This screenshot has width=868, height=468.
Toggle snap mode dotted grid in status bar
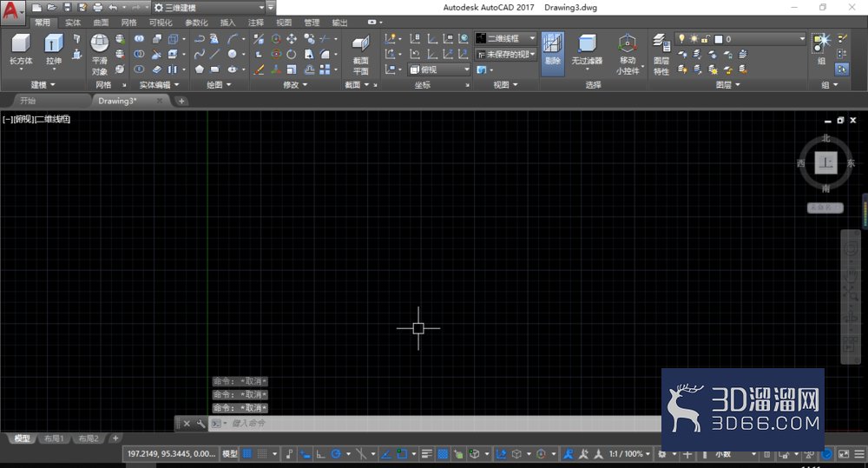(x=262, y=453)
